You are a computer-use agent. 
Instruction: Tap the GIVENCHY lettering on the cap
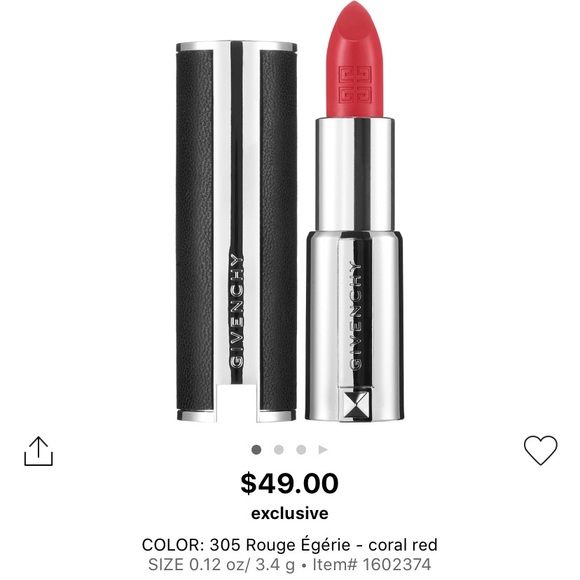click(237, 311)
